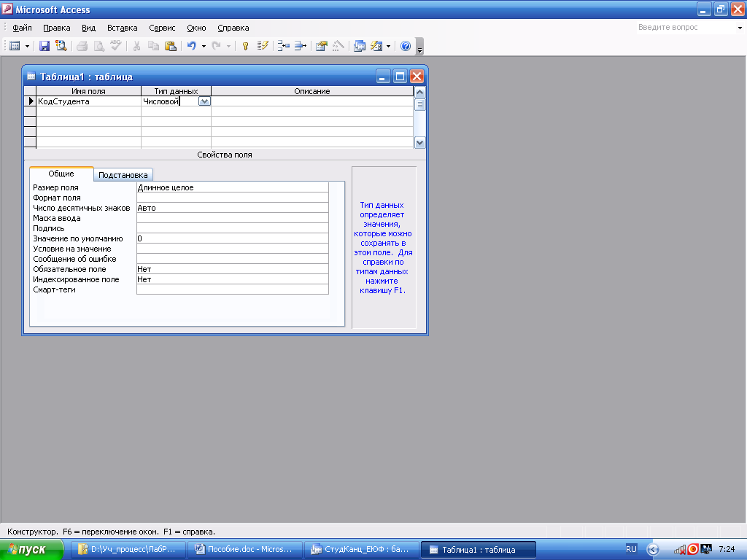Open the New Object dropdown arrow
The image size is (747, 560).
click(388, 46)
